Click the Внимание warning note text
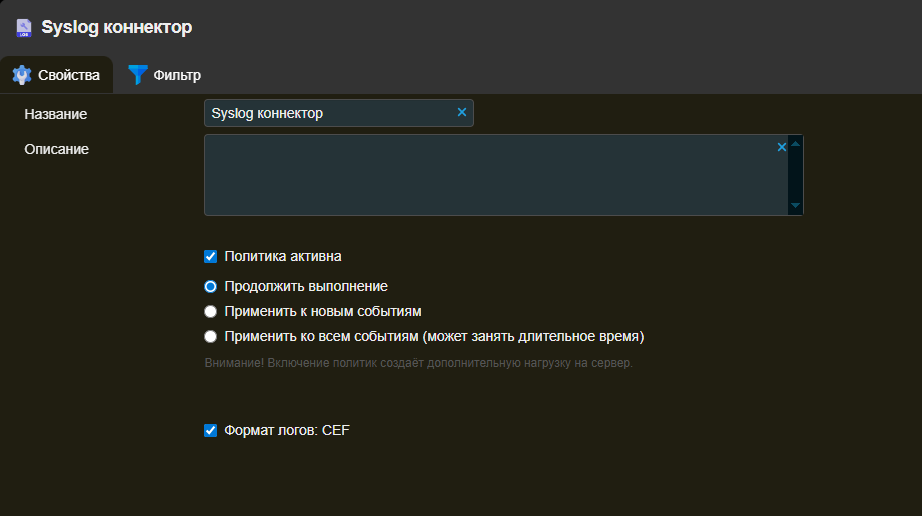Image resolution: width=922 pixels, height=516 pixels. (x=418, y=362)
